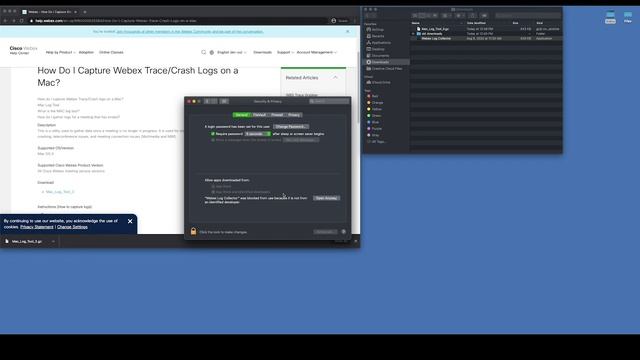Reload the browser page
The width and height of the screenshot is (640, 360).
pyautogui.click(x=22, y=20)
